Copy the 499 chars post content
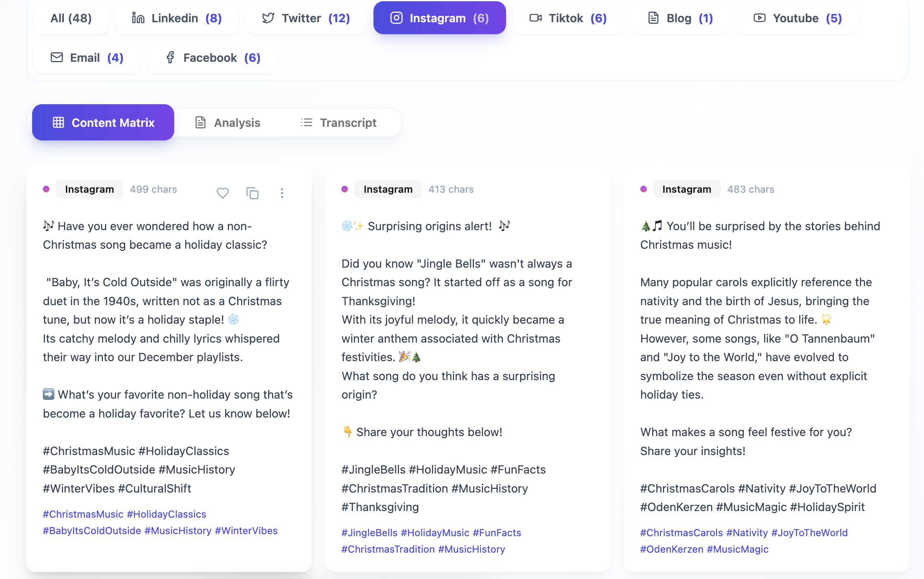Viewport: 924px width, 579px height. point(252,193)
